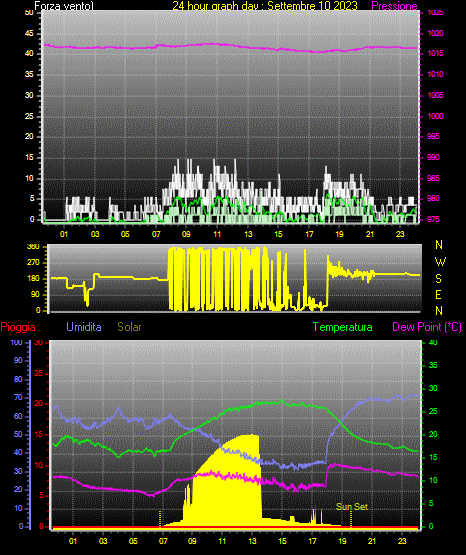Click '975' on the pressure axis
The height and width of the screenshot is (555, 466).
pos(433,219)
